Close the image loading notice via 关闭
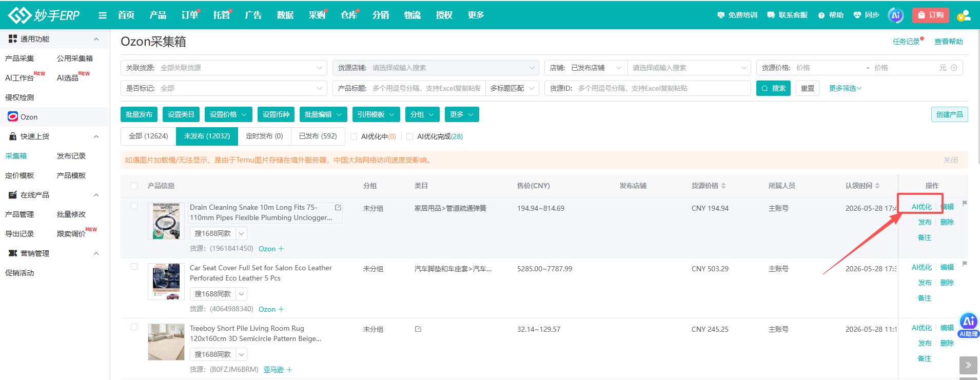The image size is (980, 380). (950, 160)
